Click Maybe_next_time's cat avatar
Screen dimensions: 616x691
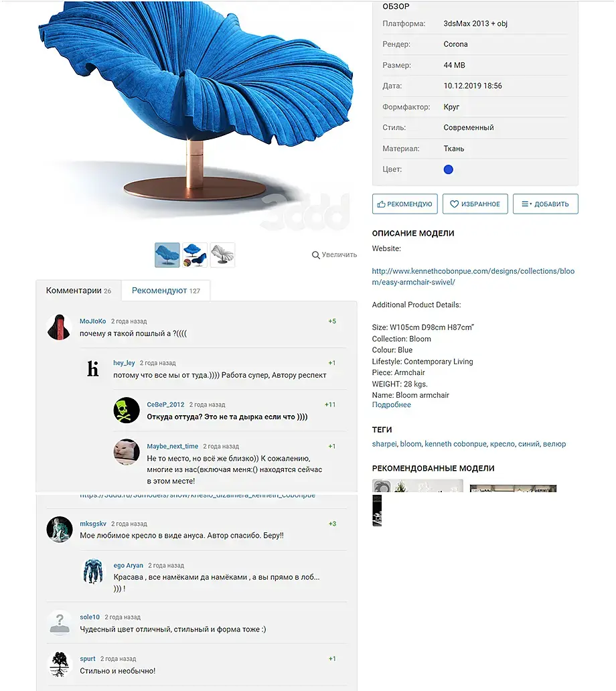127,452
